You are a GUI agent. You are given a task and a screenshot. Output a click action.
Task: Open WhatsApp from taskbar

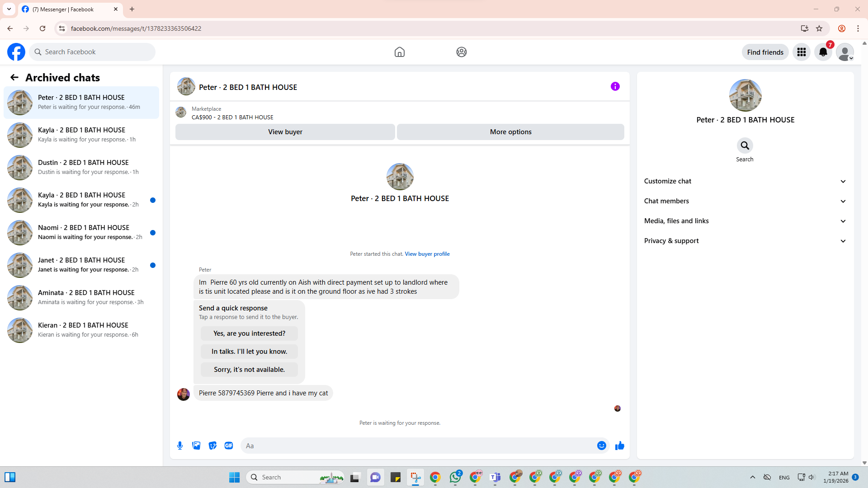tap(455, 477)
